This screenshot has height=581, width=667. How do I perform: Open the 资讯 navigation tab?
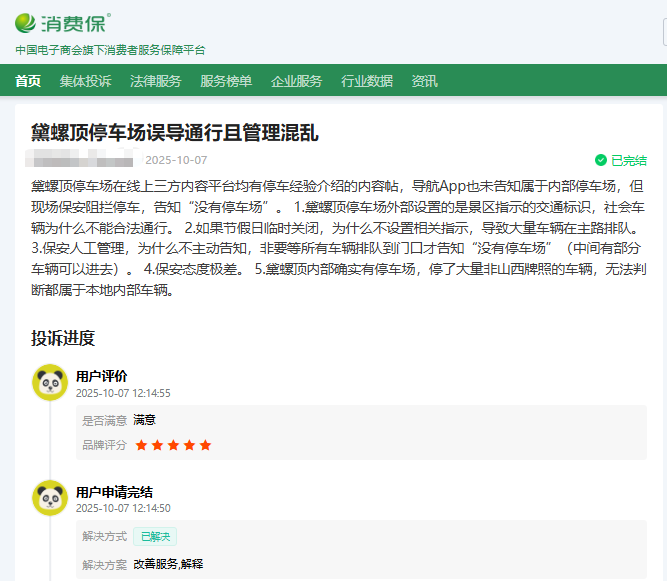(x=424, y=81)
